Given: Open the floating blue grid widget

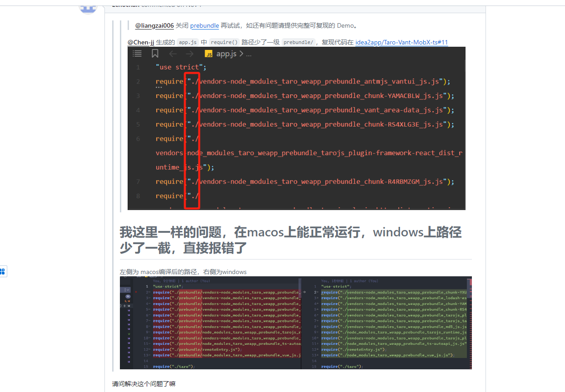Looking at the screenshot, I should [2, 271].
